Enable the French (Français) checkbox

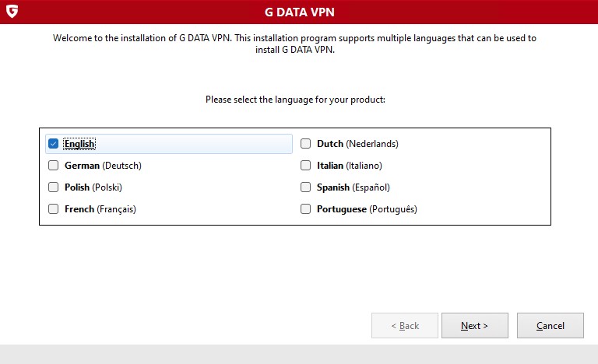[54, 209]
